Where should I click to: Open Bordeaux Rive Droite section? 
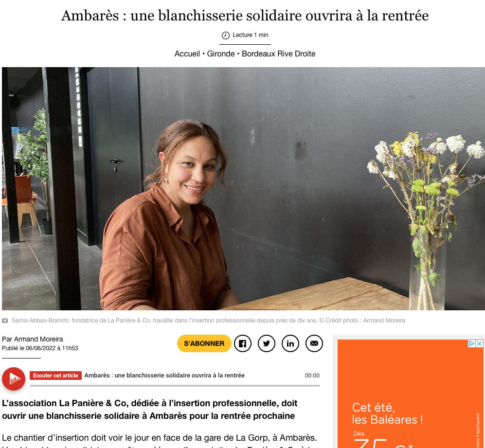tap(278, 54)
